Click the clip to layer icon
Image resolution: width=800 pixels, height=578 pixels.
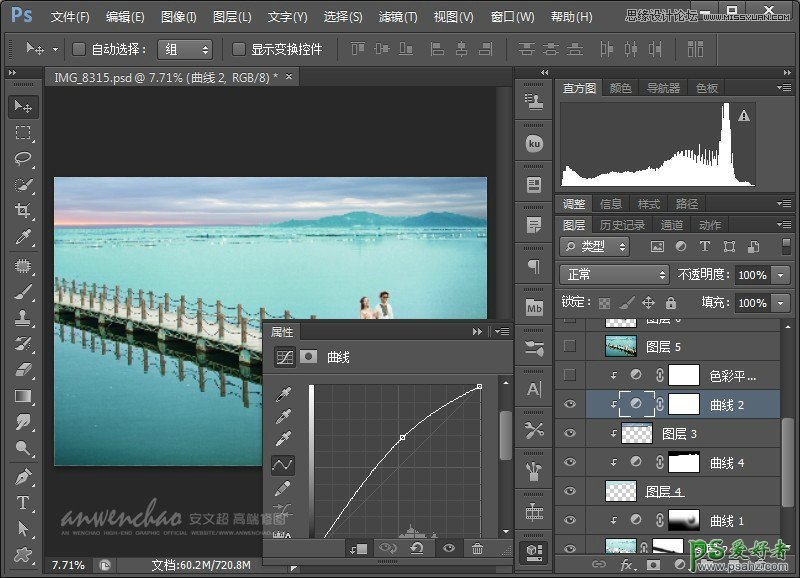point(358,548)
